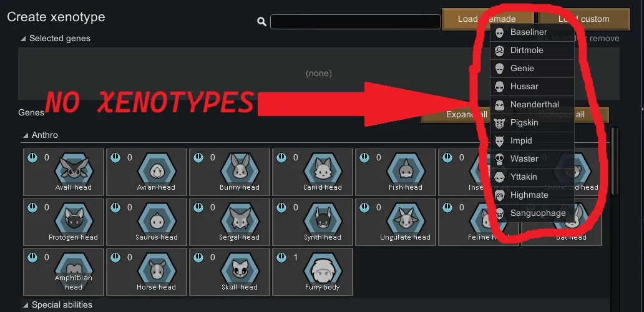Pick the Canid head gene

313,172
